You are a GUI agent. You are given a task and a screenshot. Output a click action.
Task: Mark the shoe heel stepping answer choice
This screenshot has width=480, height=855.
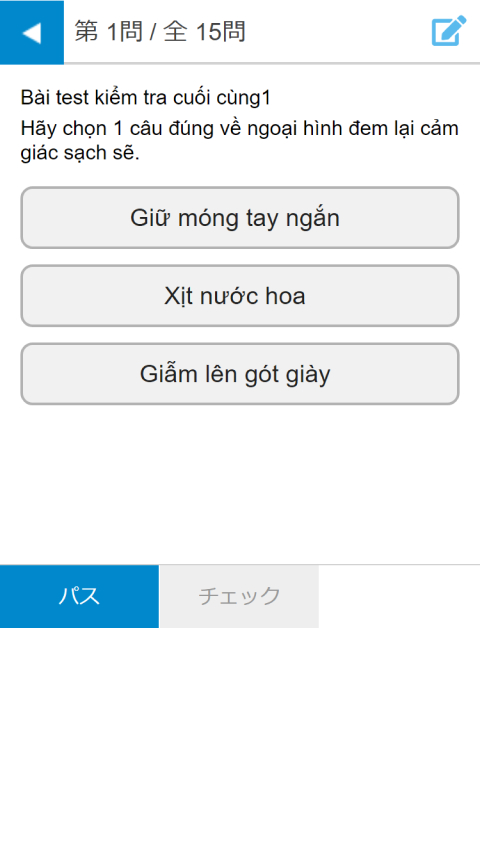240,374
